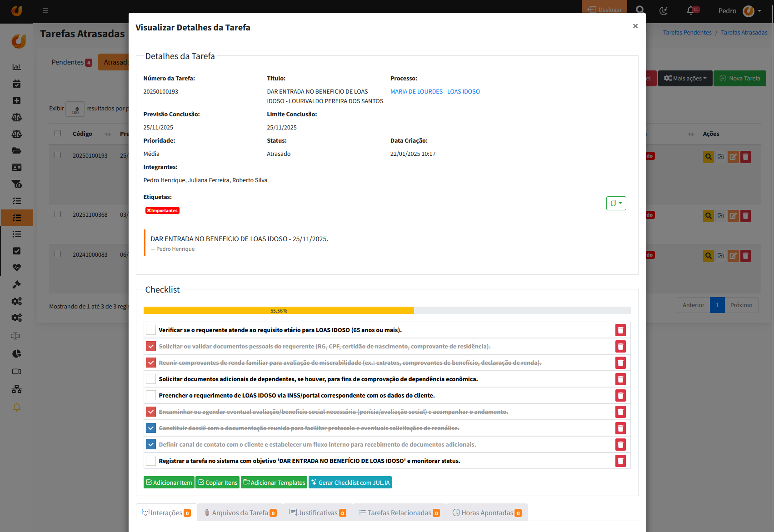Screen dimensions: 774x532
Task: Open 'MARIA DE LOURDES - LOAS IDOSO' process link
Action: click(435, 92)
